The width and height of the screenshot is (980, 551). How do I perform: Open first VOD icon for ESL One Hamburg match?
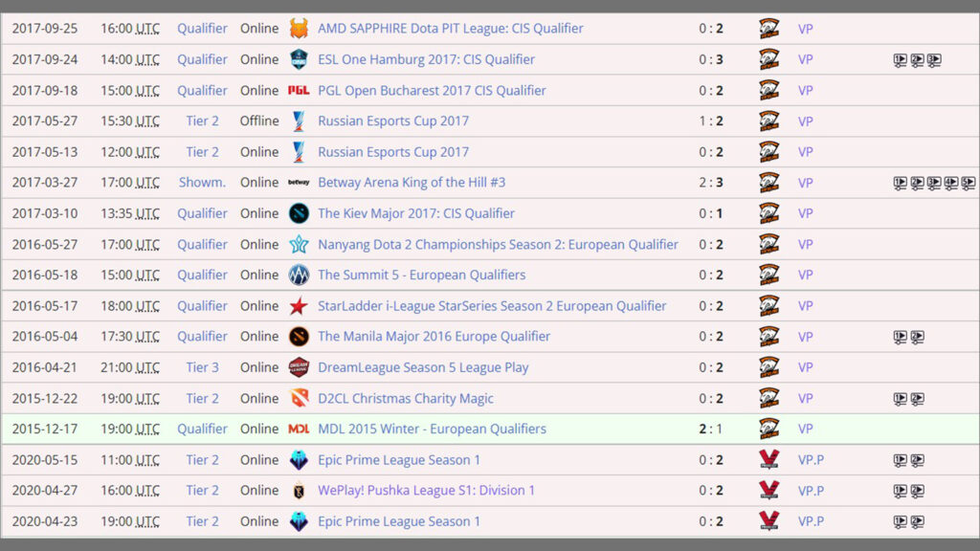(x=900, y=60)
